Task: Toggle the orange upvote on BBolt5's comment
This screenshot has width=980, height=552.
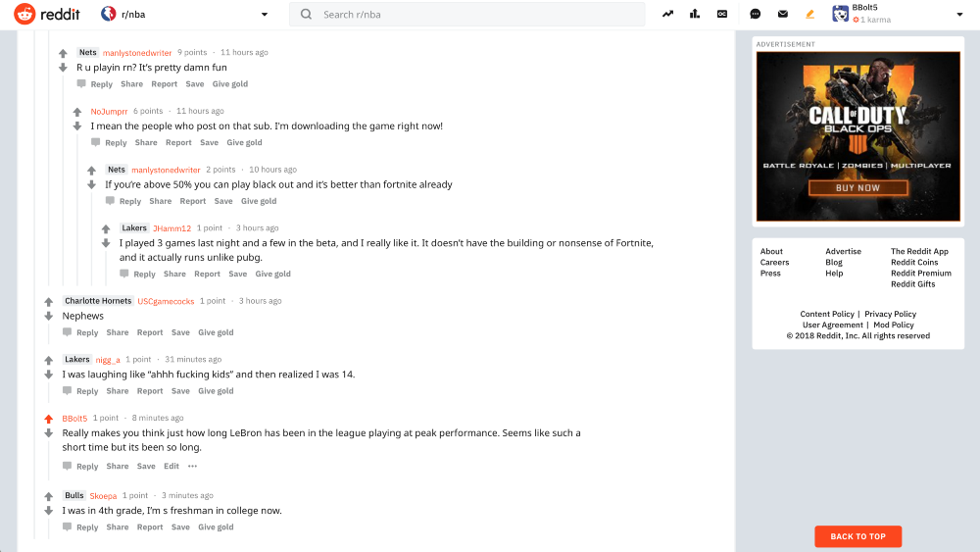Action: [49, 419]
